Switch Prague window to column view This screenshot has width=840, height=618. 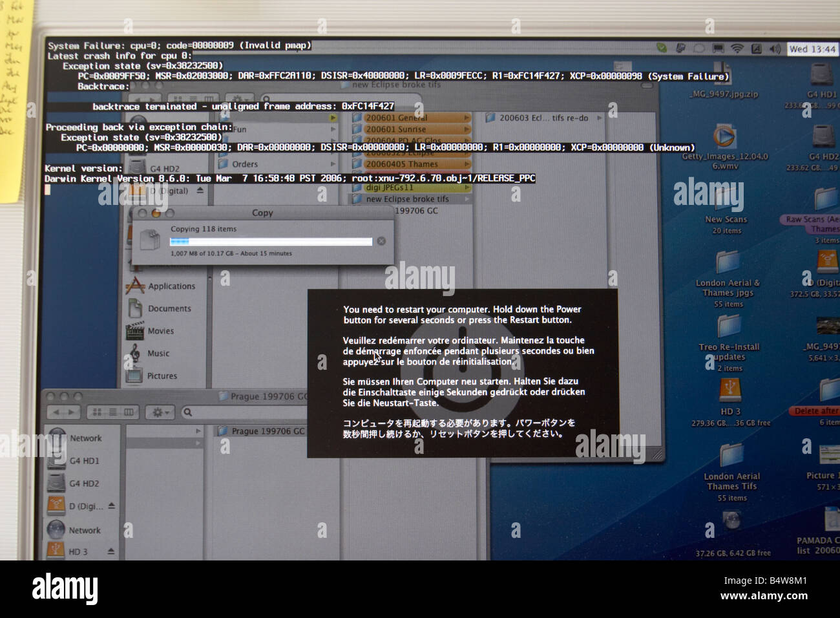coord(129,412)
